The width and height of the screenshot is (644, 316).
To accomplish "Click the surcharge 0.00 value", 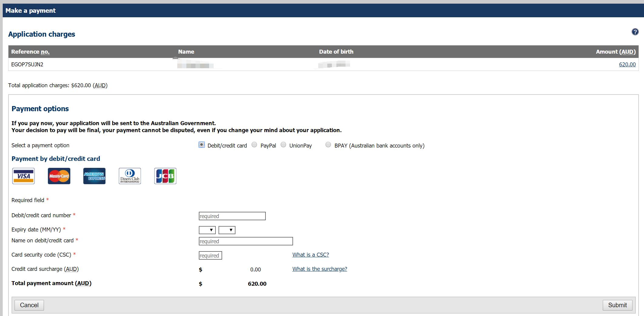I will pos(255,270).
